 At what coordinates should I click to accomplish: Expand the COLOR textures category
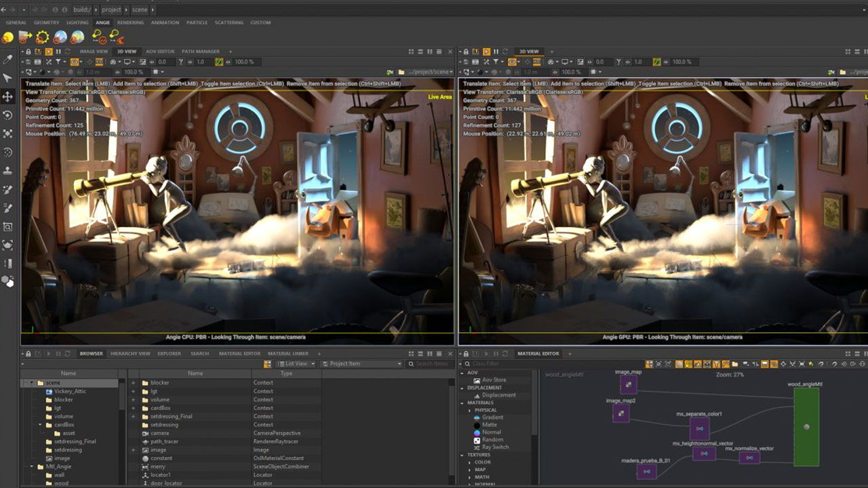(470, 462)
